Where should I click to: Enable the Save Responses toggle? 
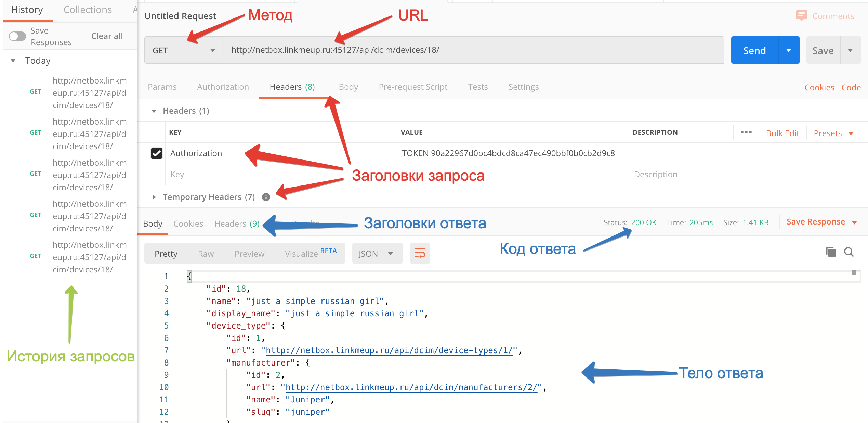click(x=18, y=36)
